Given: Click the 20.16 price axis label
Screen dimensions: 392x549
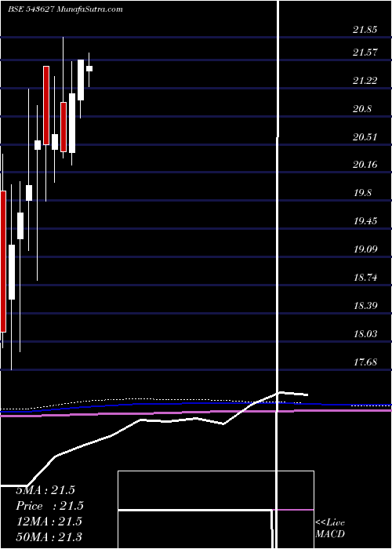Looking at the screenshot, I should [x=365, y=165].
